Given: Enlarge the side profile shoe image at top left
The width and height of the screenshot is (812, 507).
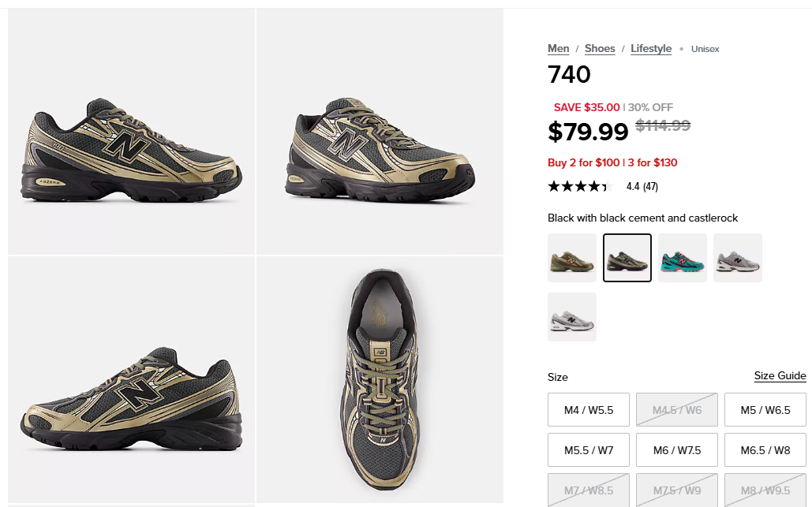Looking at the screenshot, I should 132,131.
